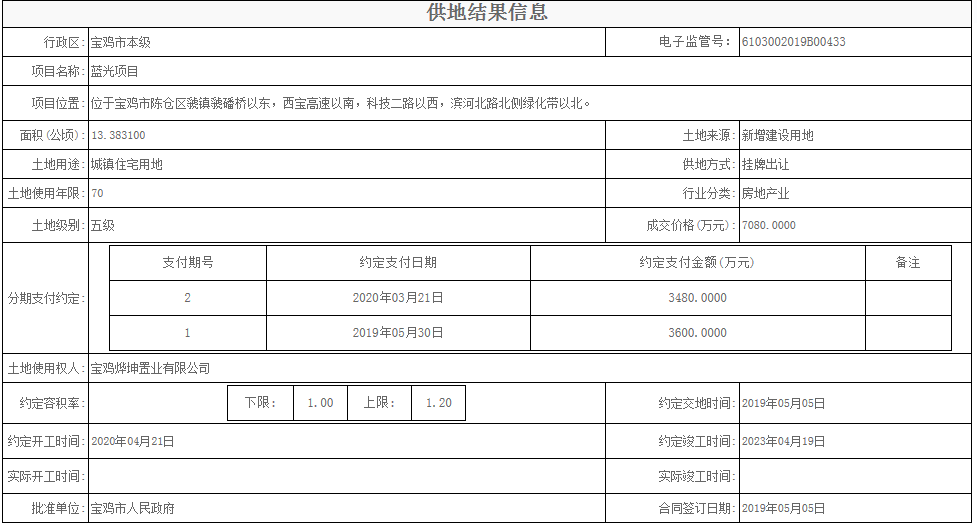Select the 供地方式 value 挂牌出让
Viewport: 977px width, 526px height.
(x=765, y=164)
